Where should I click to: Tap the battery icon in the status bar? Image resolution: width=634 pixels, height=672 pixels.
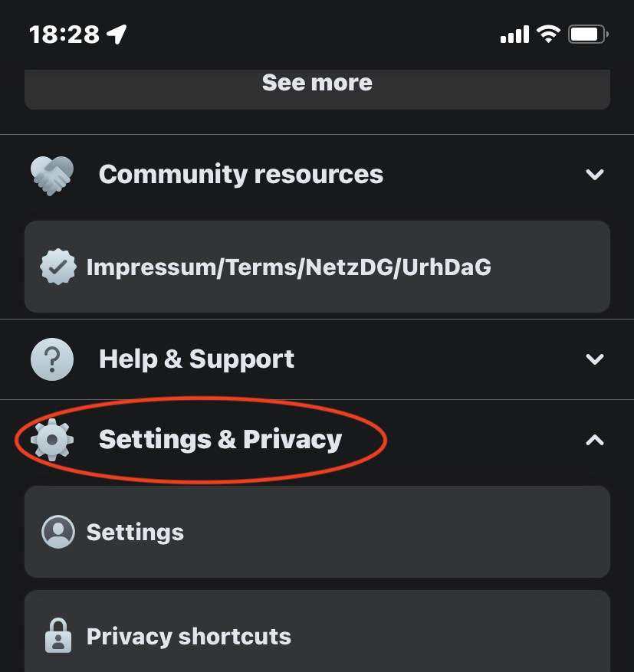click(588, 34)
